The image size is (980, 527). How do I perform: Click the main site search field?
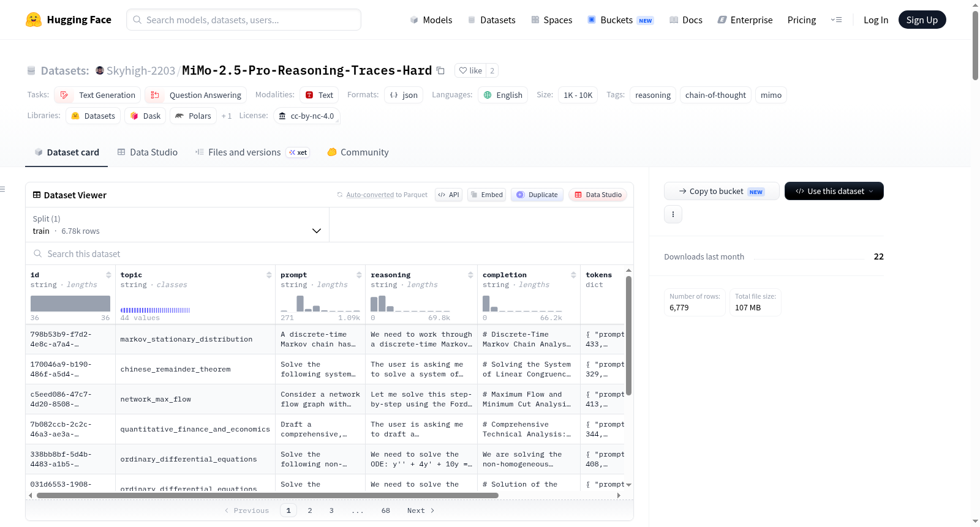[244, 20]
